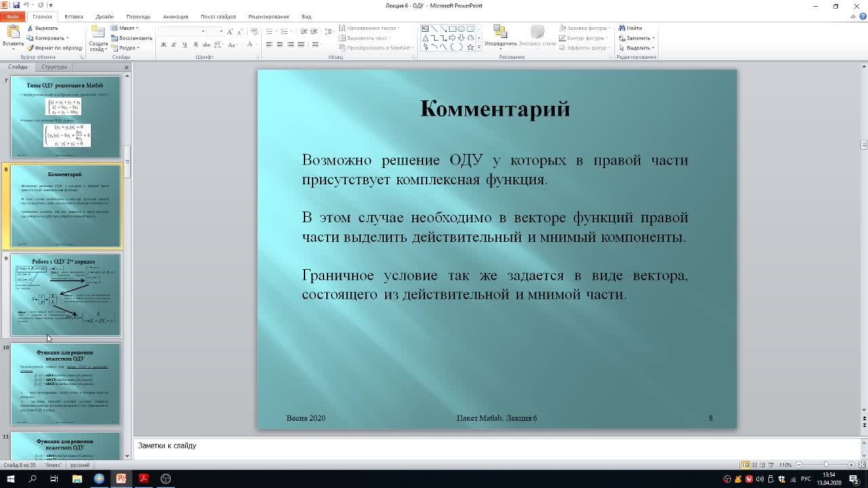The height and width of the screenshot is (488, 868).
Task: Click the Paste (Вставить) clipboard icon
Action: coord(13,33)
